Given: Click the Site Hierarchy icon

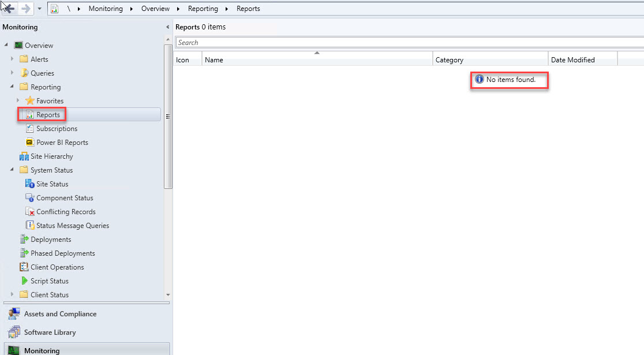Looking at the screenshot, I should [24, 156].
